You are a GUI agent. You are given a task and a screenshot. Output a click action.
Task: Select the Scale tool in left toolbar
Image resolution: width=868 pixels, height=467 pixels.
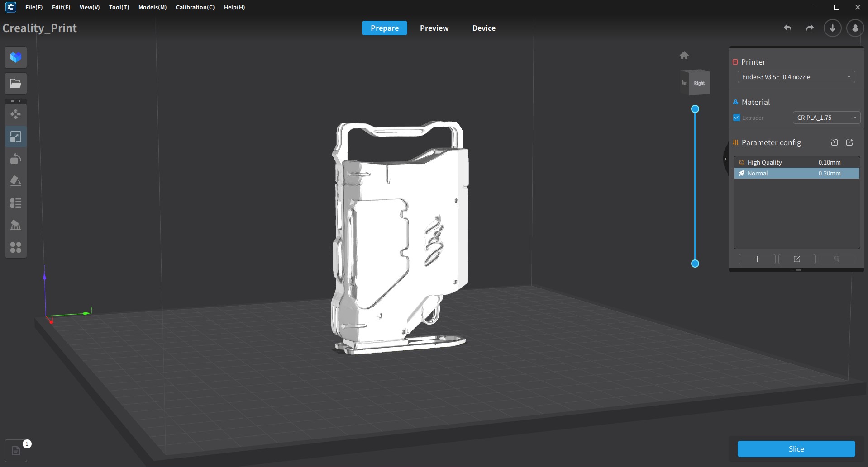16,137
